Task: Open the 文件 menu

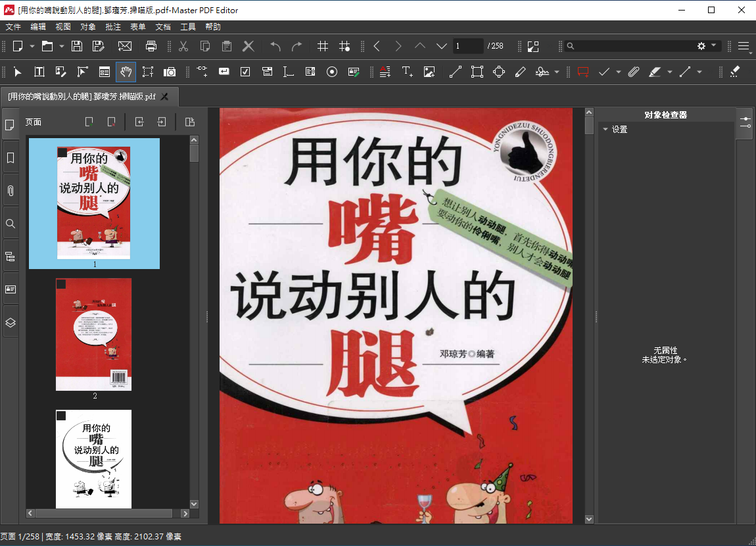Action: pyautogui.click(x=13, y=26)
